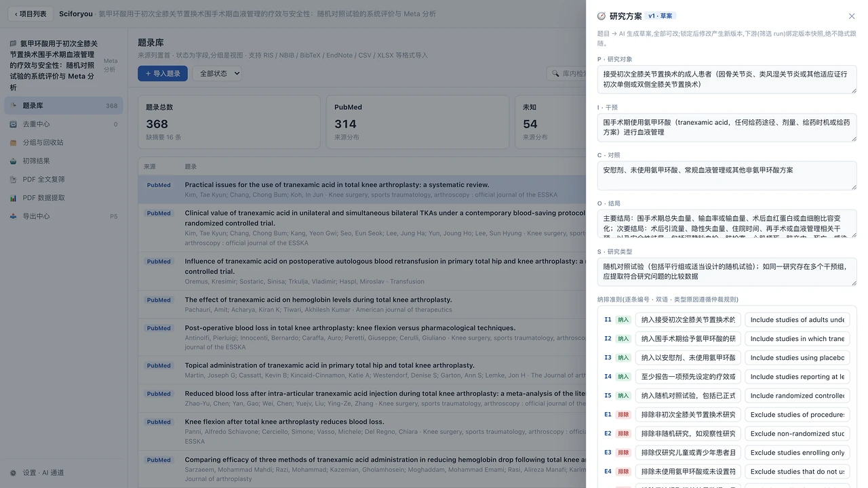The image size is (868, 488).
Task: Click the Sciforyou brand name
Action: pyautogui.click(x=76, y=14)
